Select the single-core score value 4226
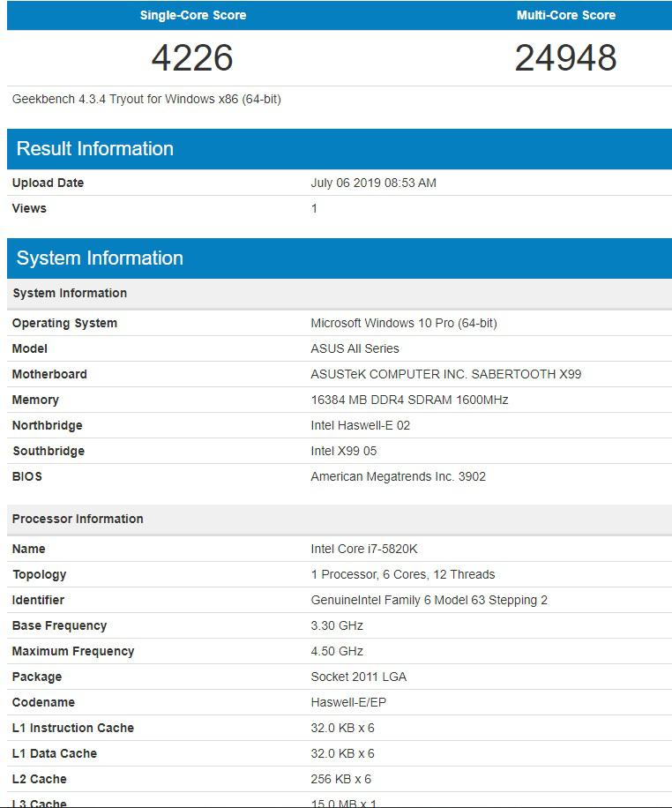This screenshot has height=808, width=672. [192, 58]
